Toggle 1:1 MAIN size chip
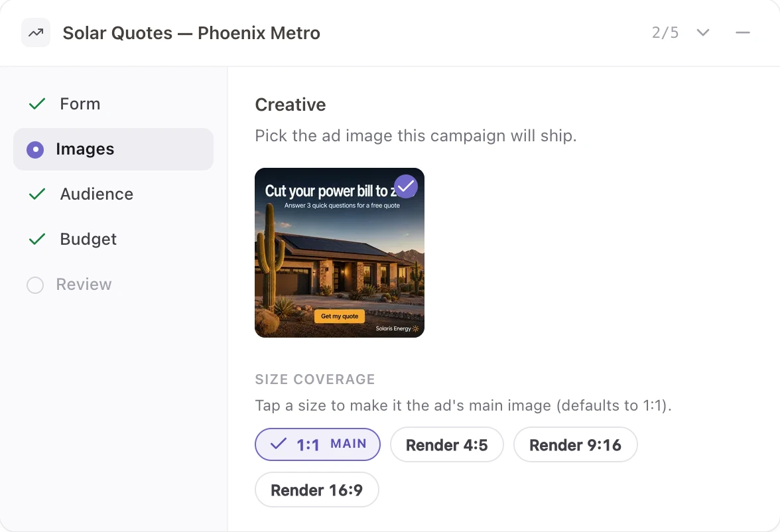This screenshot has height=532, width=780. (x=317, y=444)
